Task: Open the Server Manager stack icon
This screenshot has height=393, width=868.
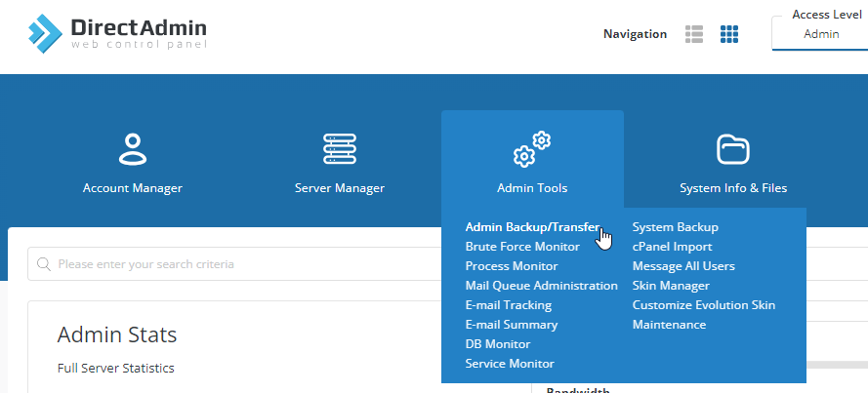Action: pyautogui.click(x=340, y=148)
